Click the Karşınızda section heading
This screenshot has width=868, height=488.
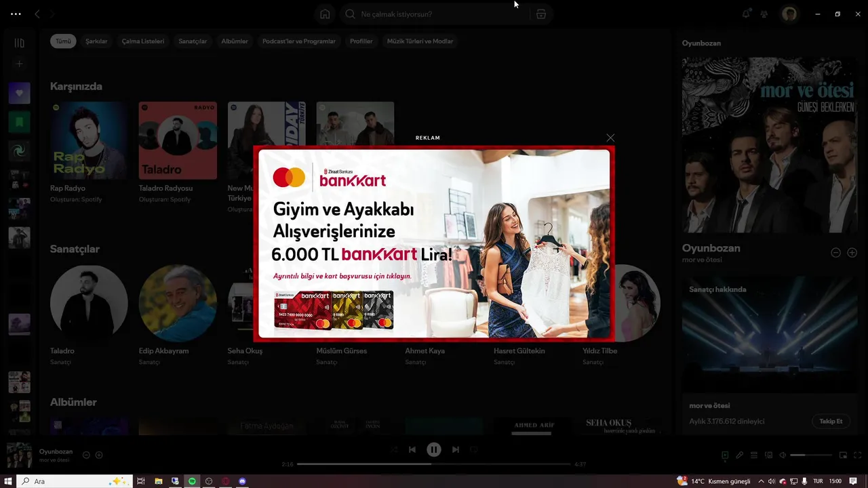(x=76, y=87)
